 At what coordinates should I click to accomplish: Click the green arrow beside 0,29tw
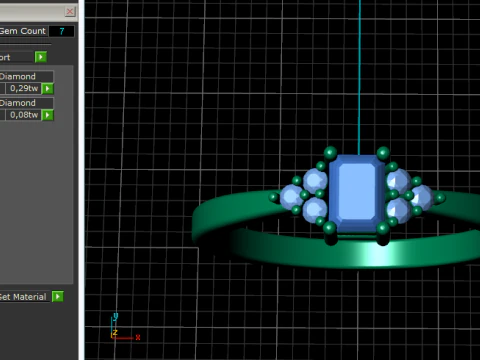tap(48, 89)
